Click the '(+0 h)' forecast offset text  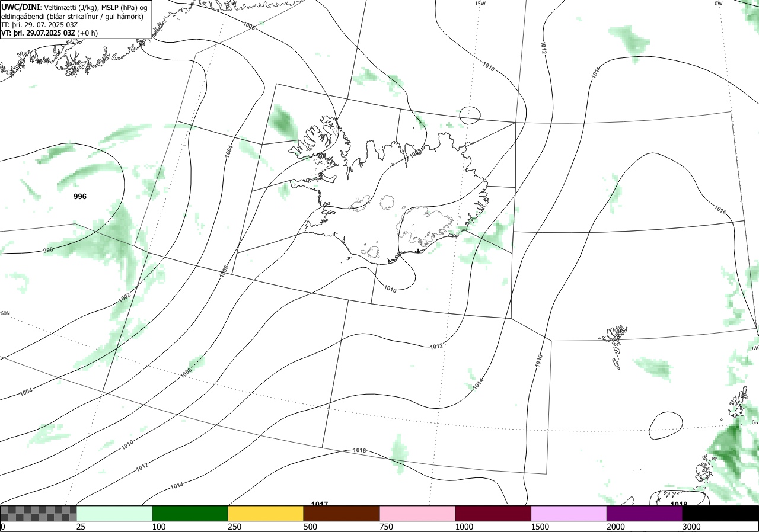click(88, 33)
